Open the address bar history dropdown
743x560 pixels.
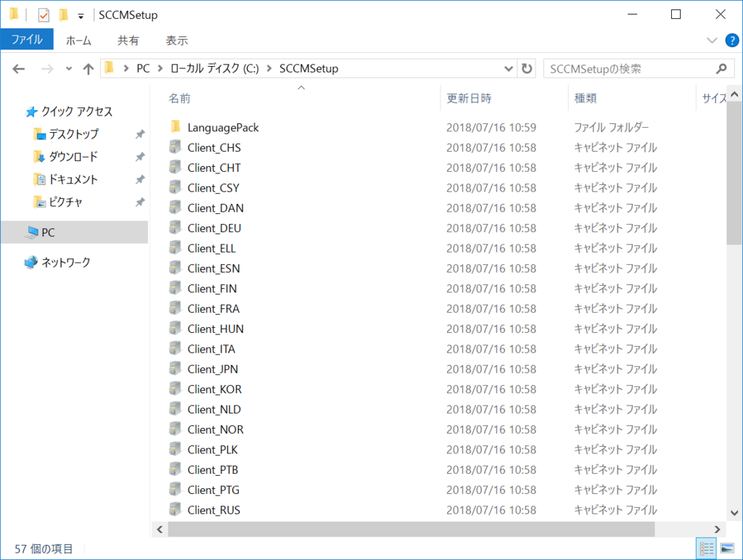pos(508,67)
